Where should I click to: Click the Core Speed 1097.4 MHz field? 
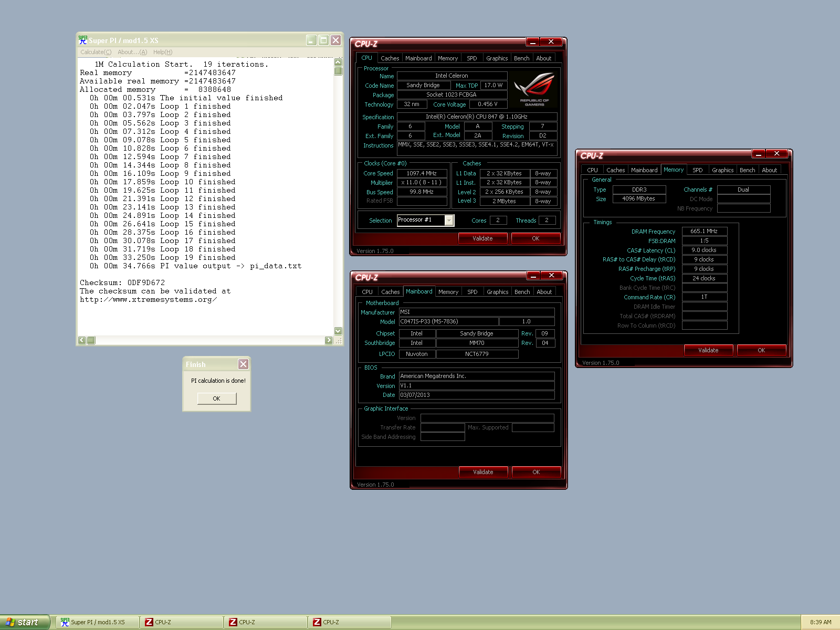pos(422,173)
